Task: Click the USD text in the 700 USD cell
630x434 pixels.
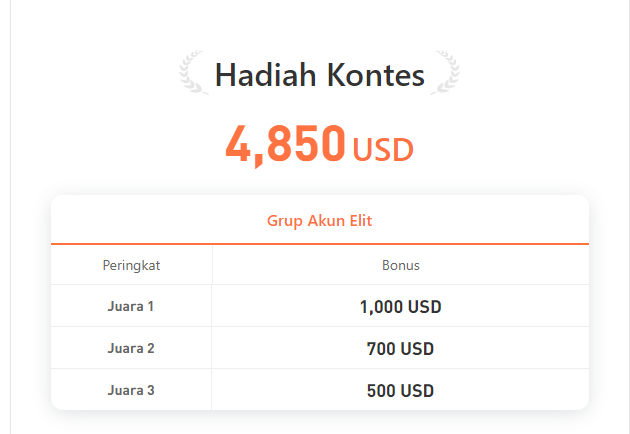Action: (x=417, y=349)
